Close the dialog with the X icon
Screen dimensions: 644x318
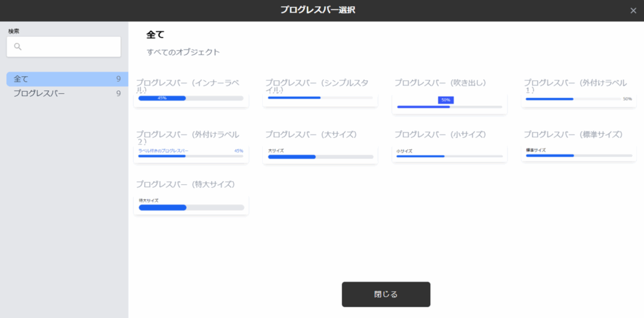(633, 11)
